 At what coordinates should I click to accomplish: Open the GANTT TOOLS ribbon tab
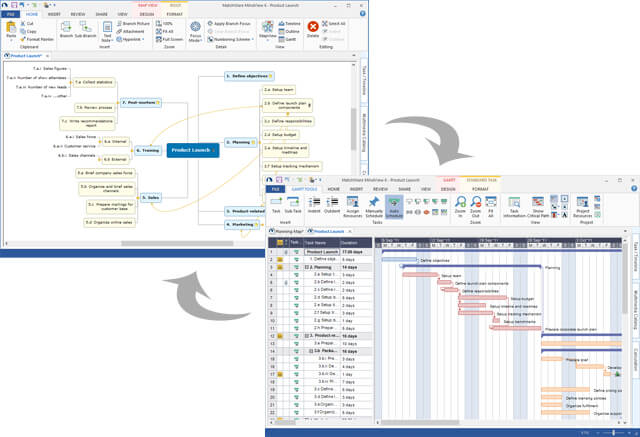304,189
